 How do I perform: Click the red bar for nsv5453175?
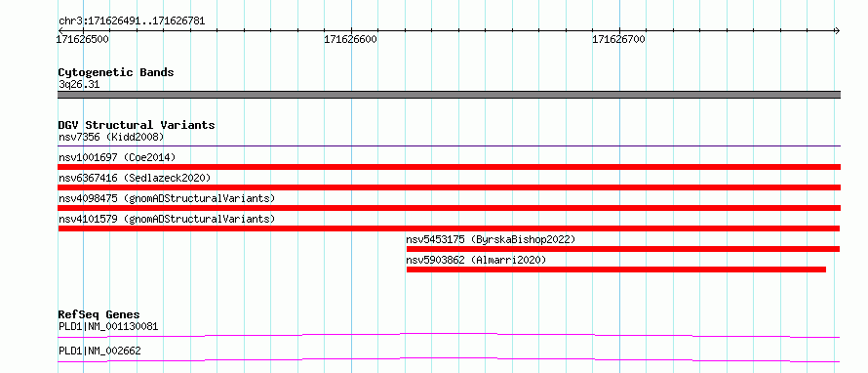coord(623,249)
